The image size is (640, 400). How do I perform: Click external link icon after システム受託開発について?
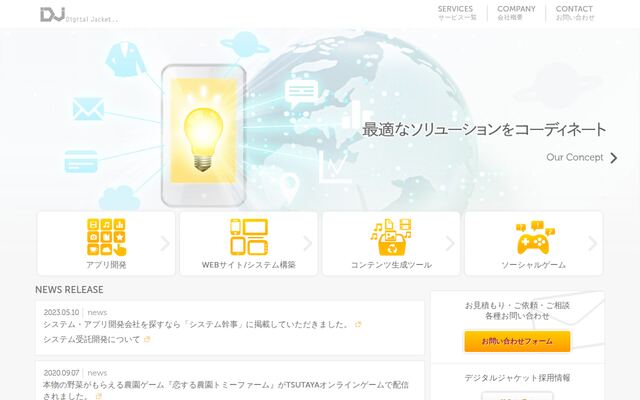click(x=147, y=339)
